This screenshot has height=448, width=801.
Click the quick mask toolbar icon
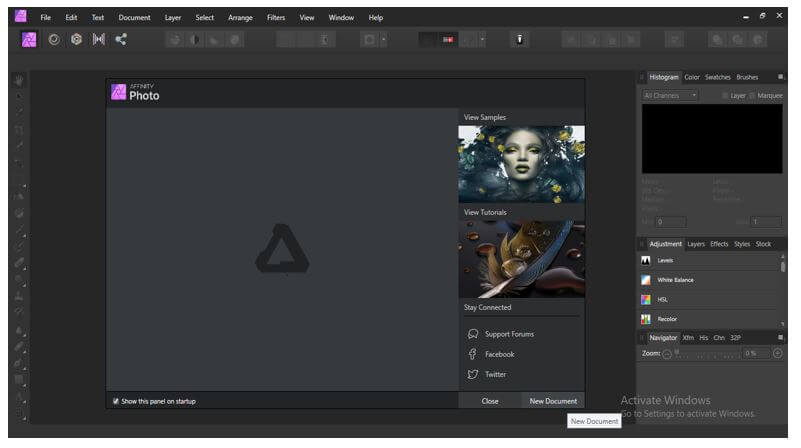[x=369, y=39]
